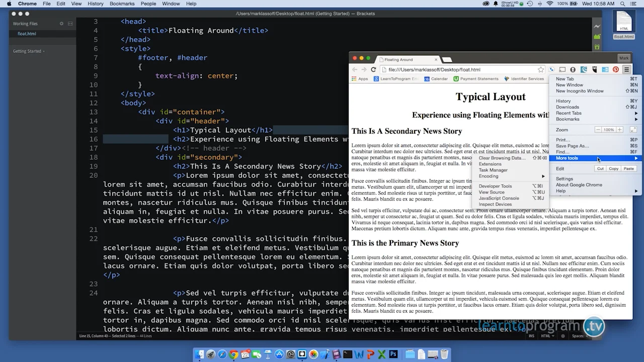Open the Payment Statements bookmark
Image resolution: width=644 pixels, height=362 pixels.
pyautogui.click(x=476, y=79)
